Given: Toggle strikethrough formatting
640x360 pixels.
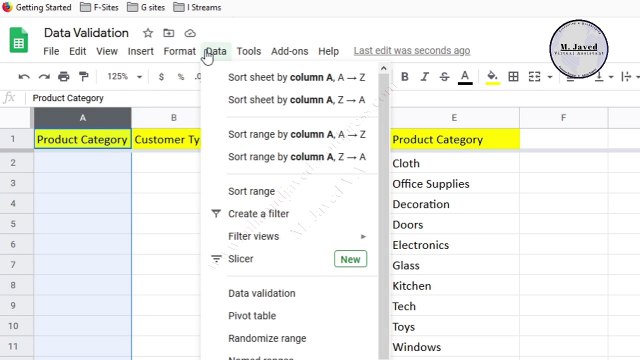Looking at the screenshot, I should coord(444,77).
